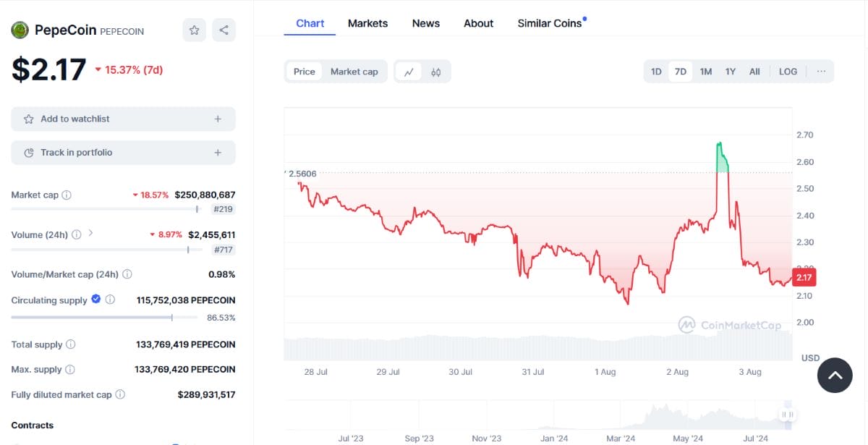
Task: Click the 8.97% volume change
Action: pos(166,234)
